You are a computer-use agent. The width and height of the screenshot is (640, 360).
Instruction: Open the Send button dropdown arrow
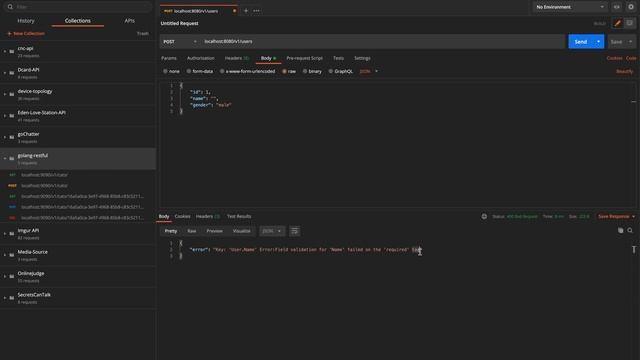(x=598, y=42)
